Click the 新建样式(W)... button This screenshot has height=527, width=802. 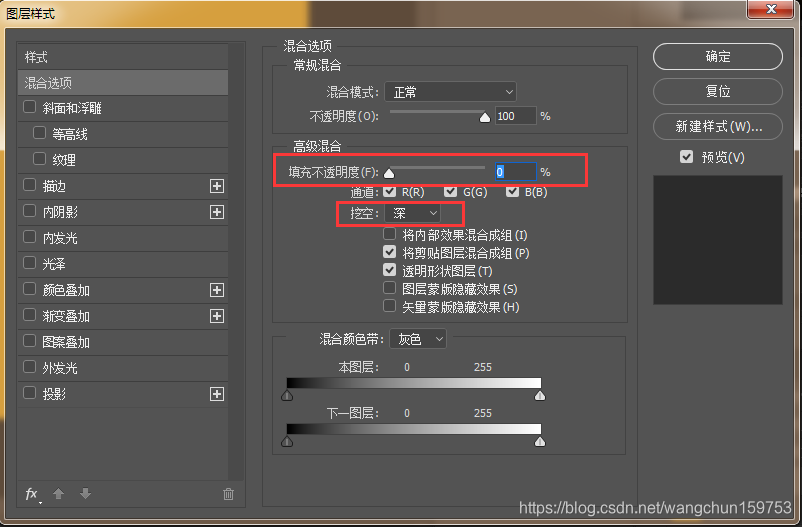pos(718,126)
